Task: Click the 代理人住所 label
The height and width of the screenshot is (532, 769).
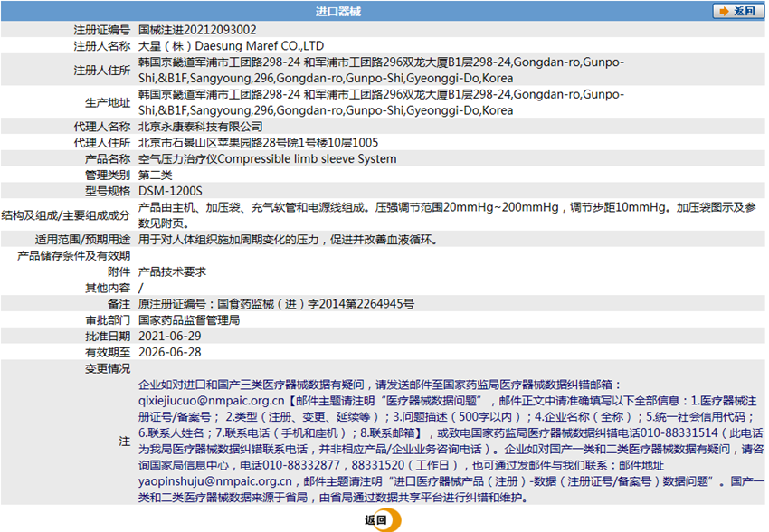Action: (x=102, y=143)
